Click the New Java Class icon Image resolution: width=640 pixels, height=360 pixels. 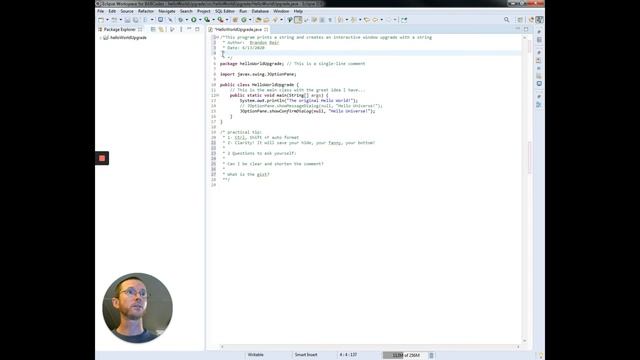pos(244,20)
